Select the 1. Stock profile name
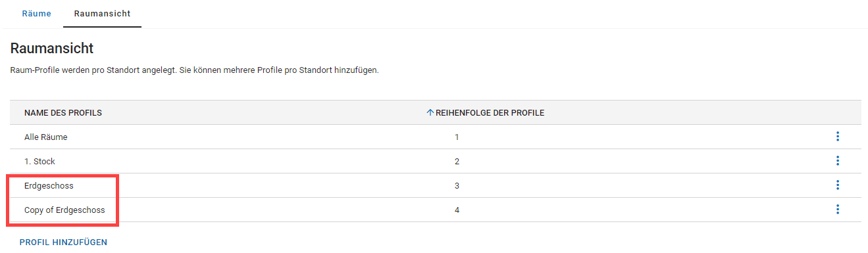The height and width of the screenshot is (253, 868). (x=38, y=161)
